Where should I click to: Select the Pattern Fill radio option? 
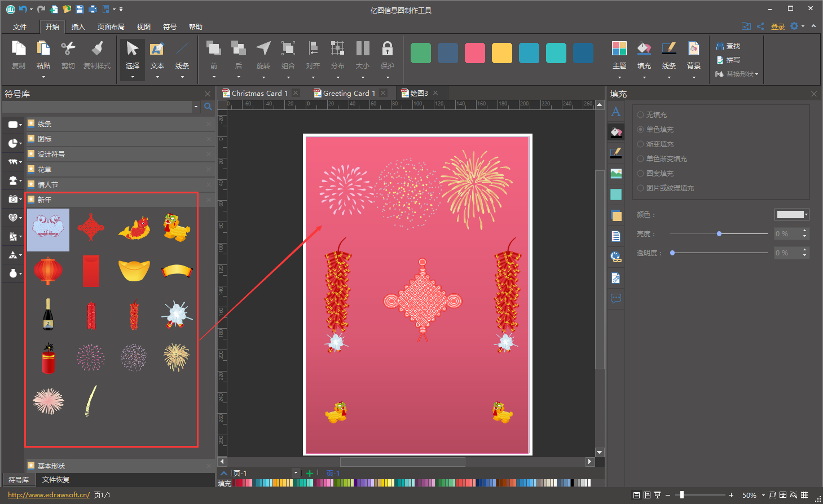click(641, 173)
